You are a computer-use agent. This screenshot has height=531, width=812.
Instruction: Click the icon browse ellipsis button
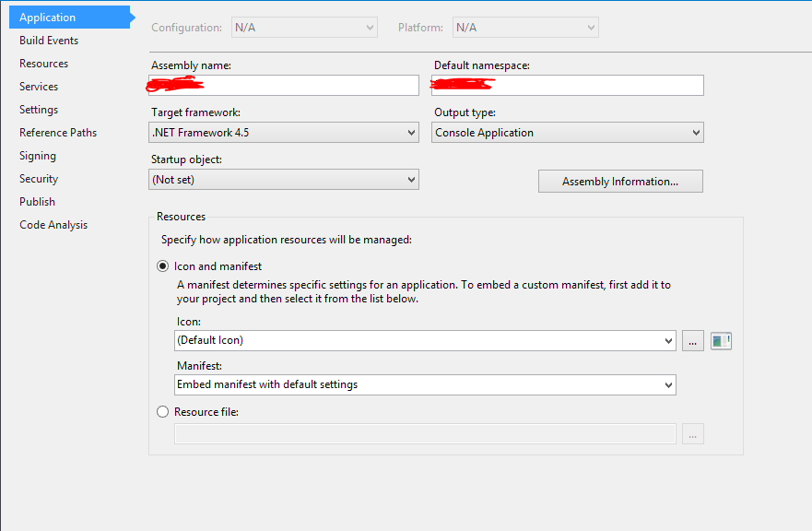click(693, 341)
